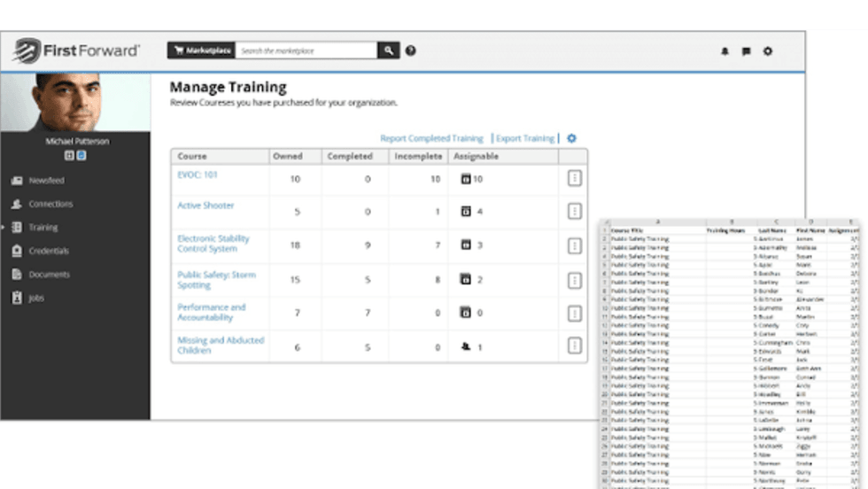
Task: Click the First Forward logo
Action: pos(76,50)
